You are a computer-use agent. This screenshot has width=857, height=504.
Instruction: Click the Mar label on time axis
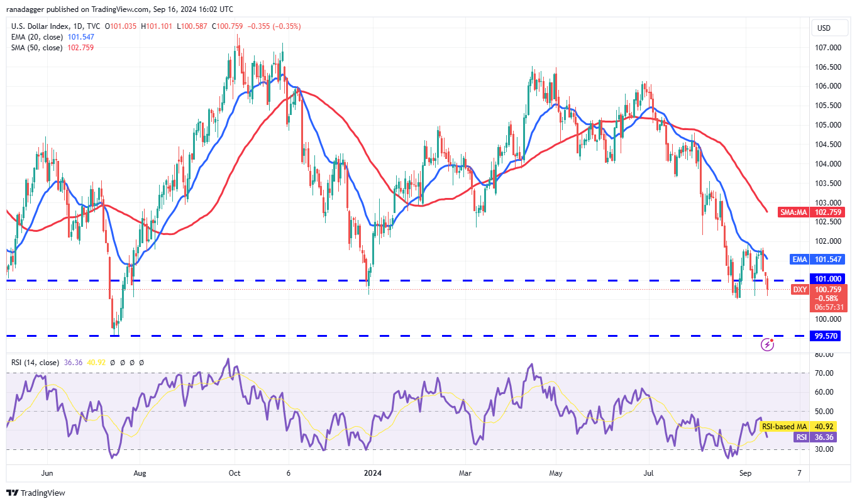(465, 472)
